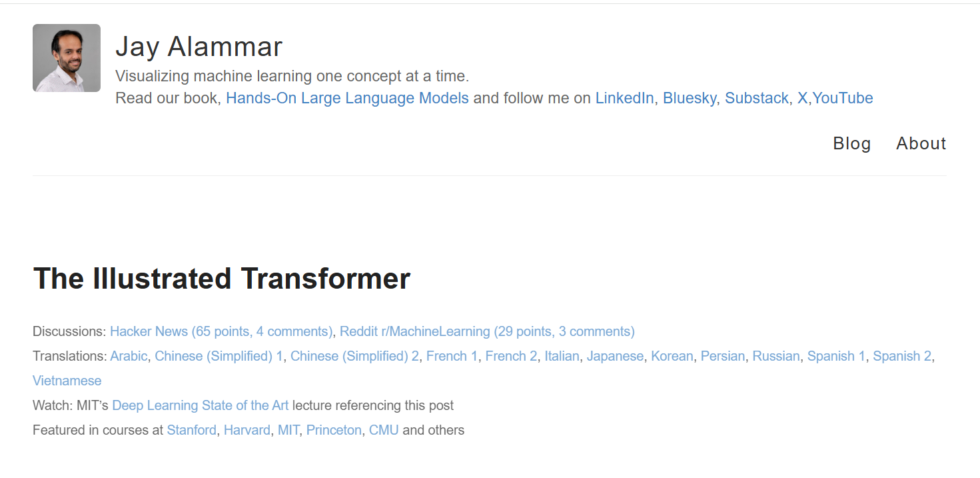Click Jay Alammar's profile photo

[66, 57]
